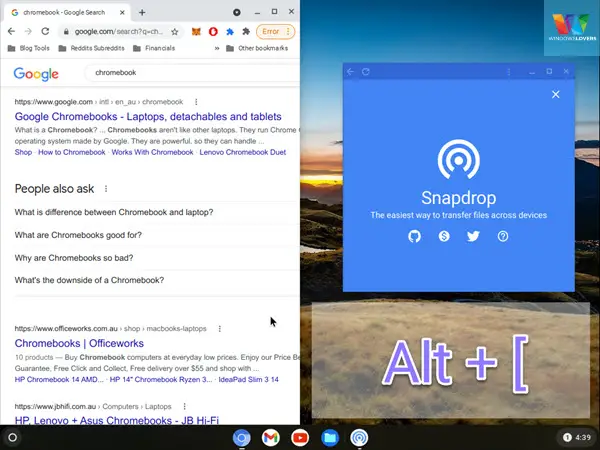Open Reddits Subreddits bookmark folder
The image size is (600, 450).
[91, 48]
